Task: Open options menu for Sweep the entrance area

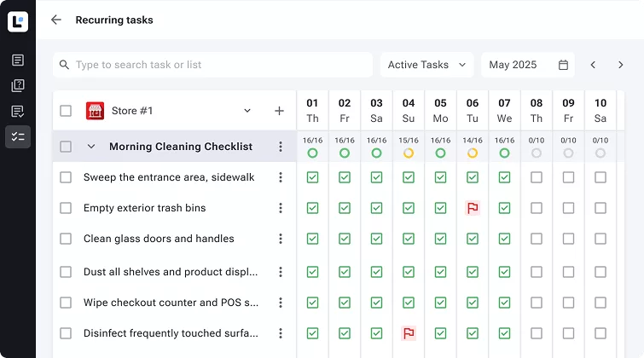Action: point(281,177)
